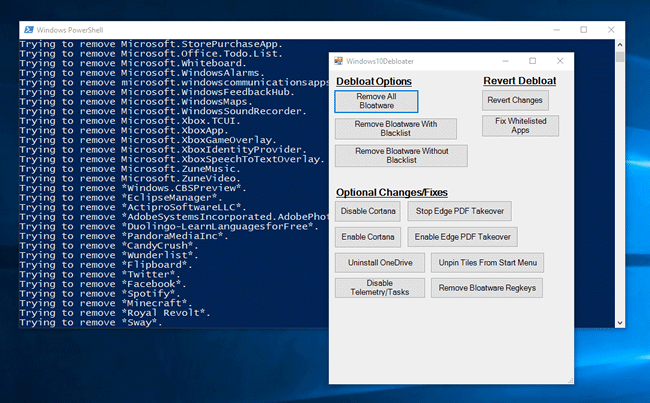Screen dimensions: 650x403
Task: Maximize the PowerShell window
Action: click(583, 29)
